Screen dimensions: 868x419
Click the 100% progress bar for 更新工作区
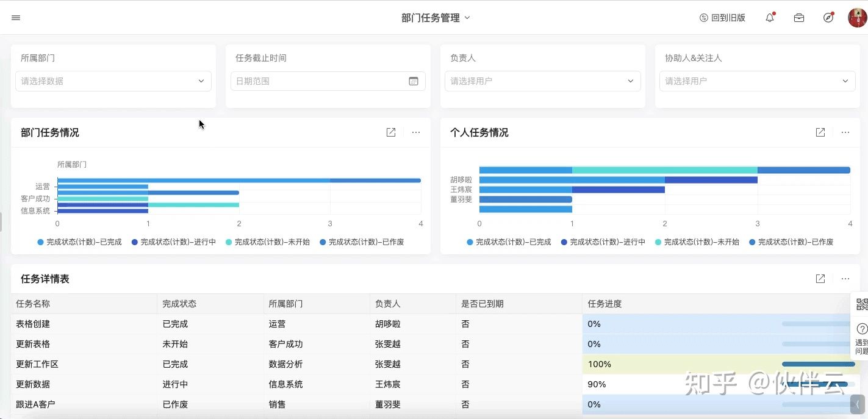click(x=818, y=364)
